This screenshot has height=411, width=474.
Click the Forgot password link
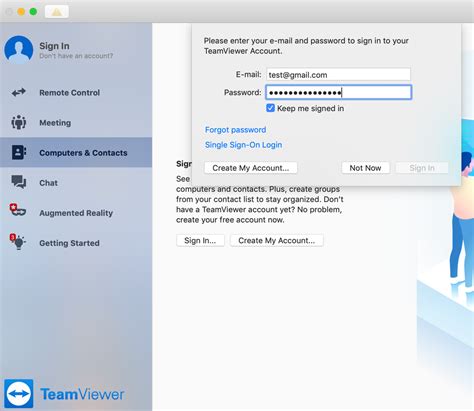235,130
